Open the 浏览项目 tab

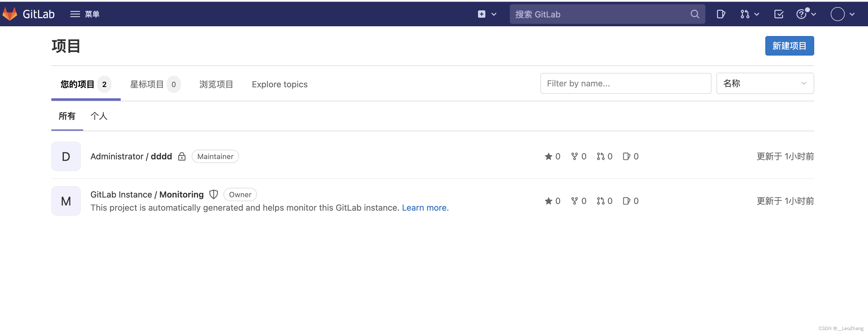tap(216, 84)
